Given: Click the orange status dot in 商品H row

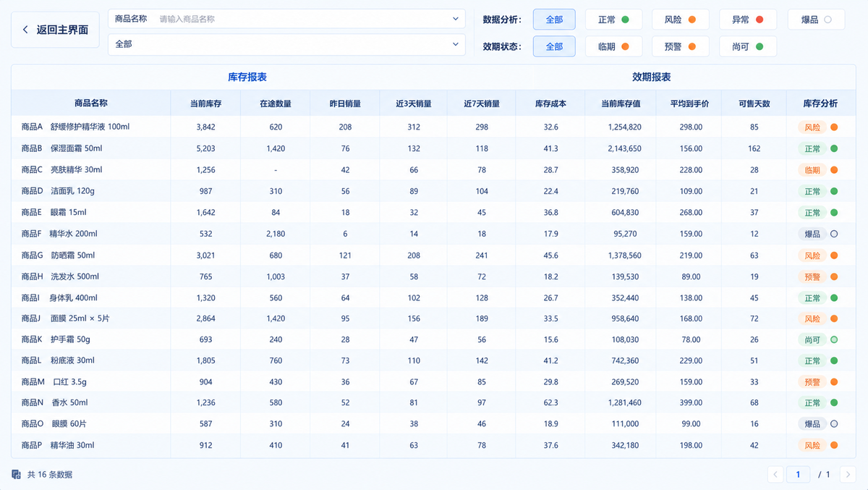Looking at the screenshot, I should tap(834, 277).
